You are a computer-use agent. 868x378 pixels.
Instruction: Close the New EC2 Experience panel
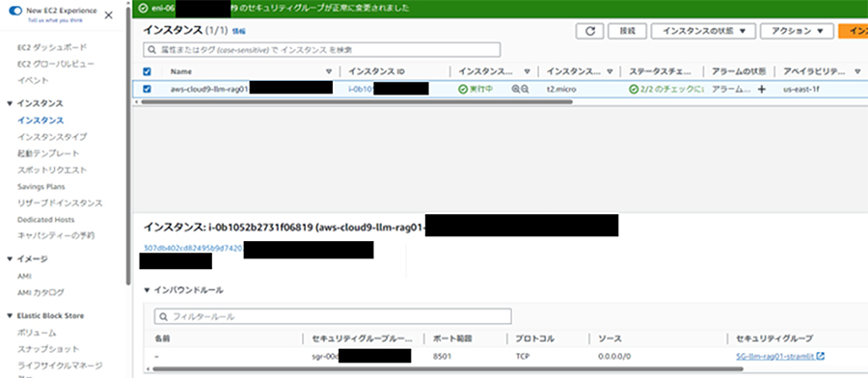tap(108, 14)
